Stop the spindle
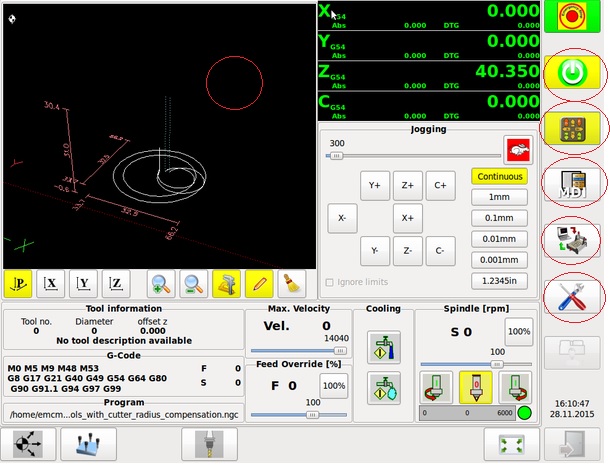This screenshot has width=610, height=469. pyautogui.click(x=476, y=387)
